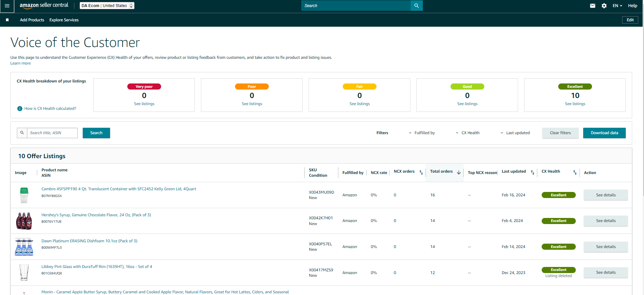Sort by Last updated column arrows

click(x=533, y=172)
